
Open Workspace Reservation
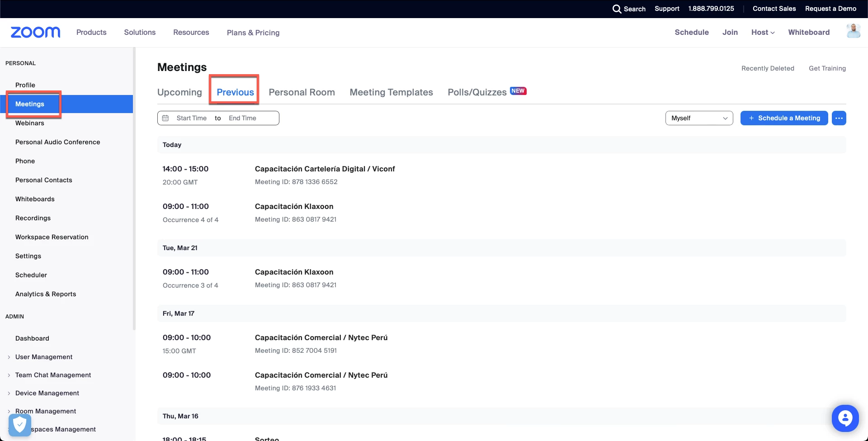pyautogui.click(x=52, y=237)
